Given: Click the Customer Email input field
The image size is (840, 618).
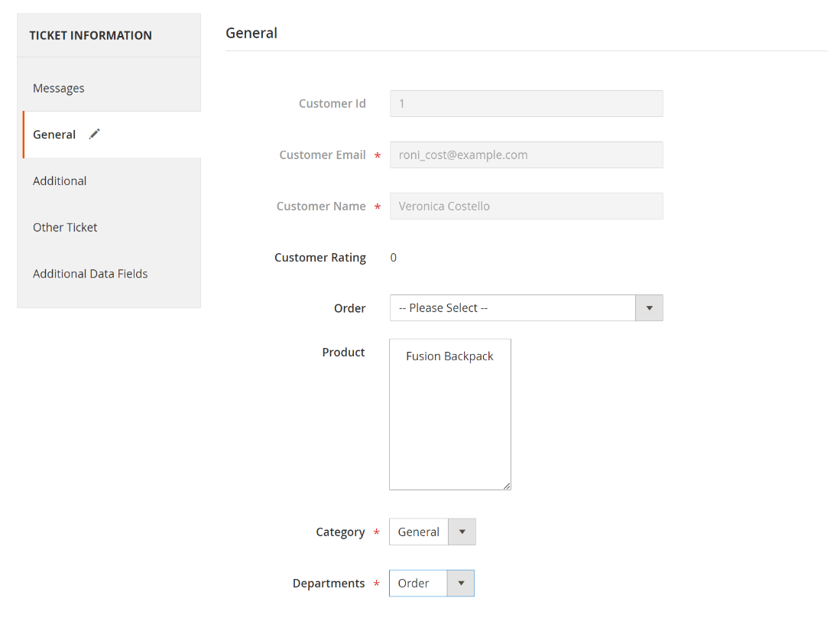Looking at the screenshot, I should pos(526,155).
